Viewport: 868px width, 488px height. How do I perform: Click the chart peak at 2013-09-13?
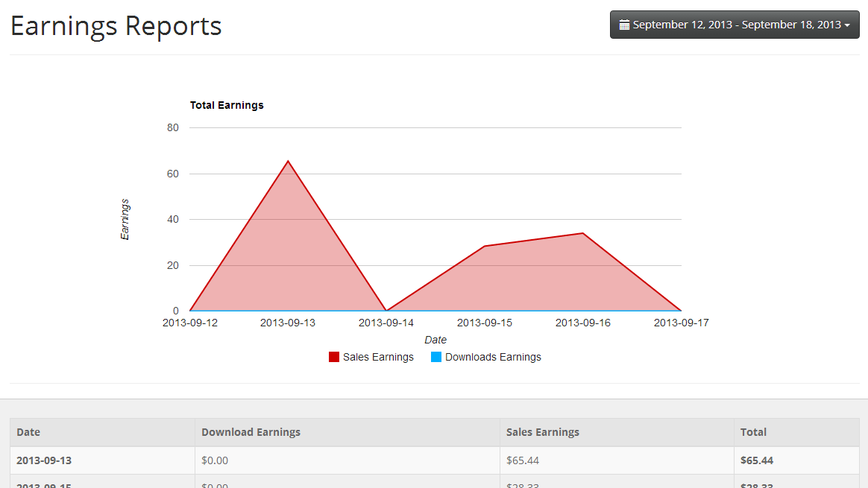pyautogui.click(x=288, y=161)
